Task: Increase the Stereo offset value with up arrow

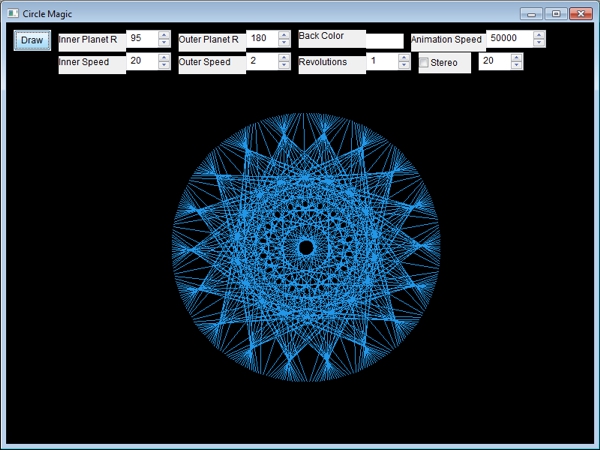Action: [x=516, y=57]
